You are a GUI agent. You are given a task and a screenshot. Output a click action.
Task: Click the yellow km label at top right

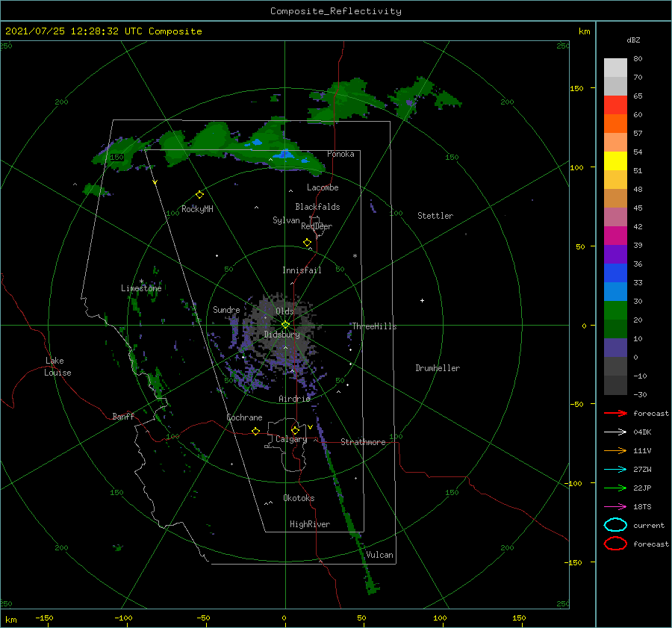click(584, 31)
